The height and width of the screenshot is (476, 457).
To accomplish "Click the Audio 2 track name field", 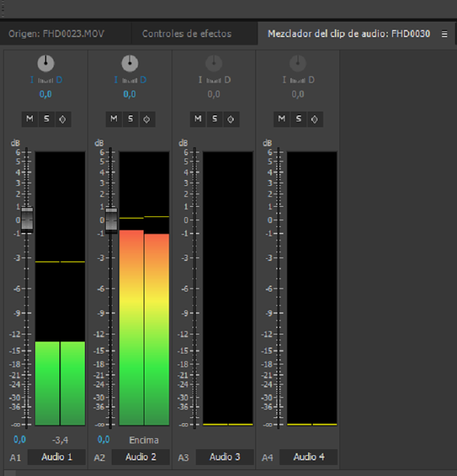I will pos(141,457).
